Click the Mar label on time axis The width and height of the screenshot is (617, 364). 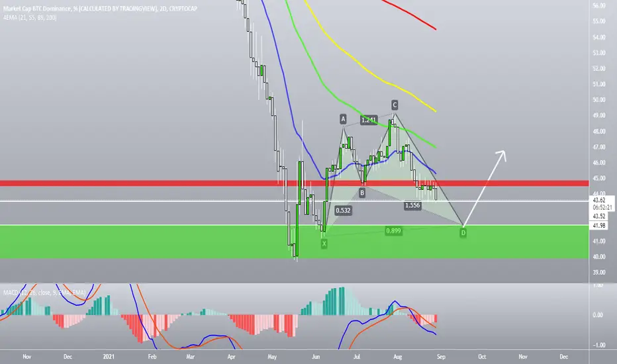pos(191,357)
